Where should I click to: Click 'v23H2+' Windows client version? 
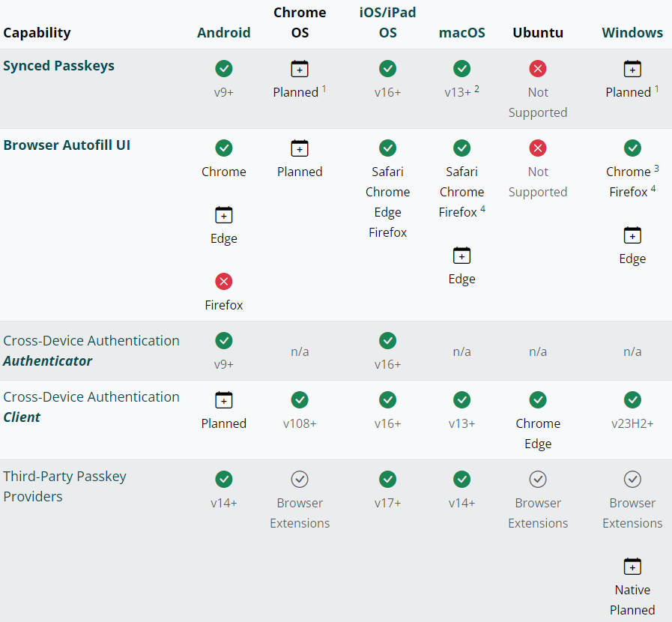[632, 423]
